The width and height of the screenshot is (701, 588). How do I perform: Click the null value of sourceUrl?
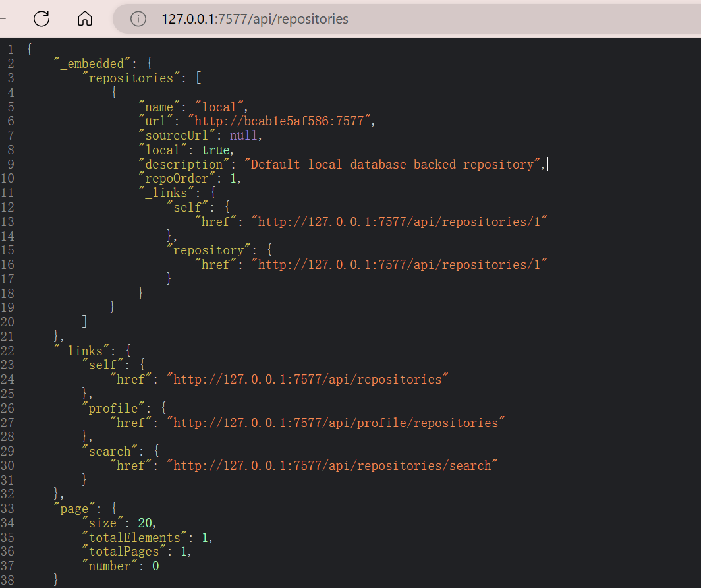[244, 136]
